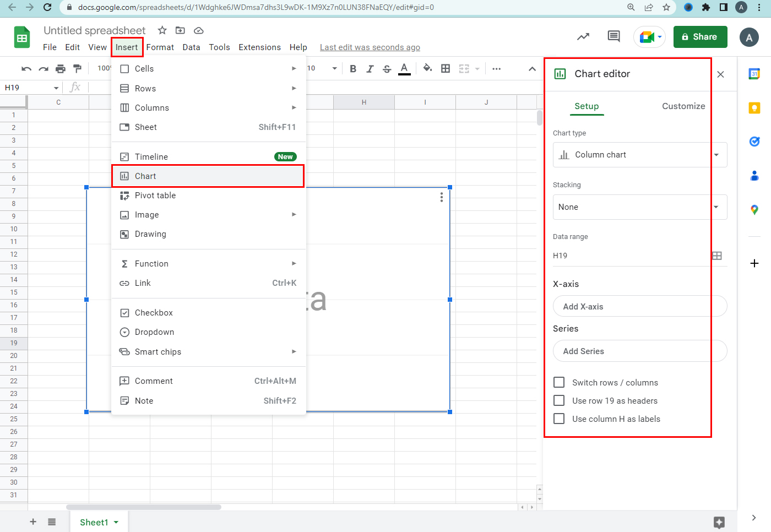
Task: Switch to the Customize tab
Action: [683, 106]
